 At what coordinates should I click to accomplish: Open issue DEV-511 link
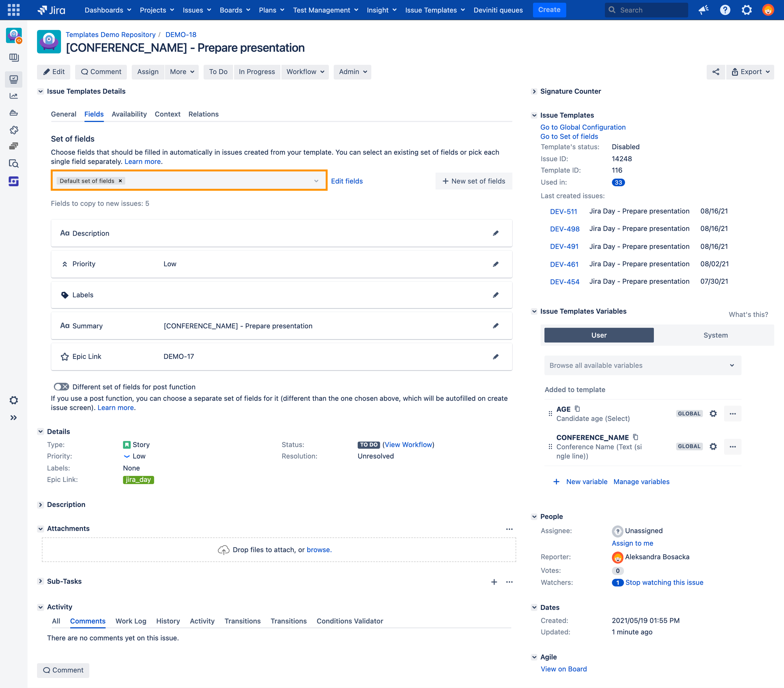563,211
